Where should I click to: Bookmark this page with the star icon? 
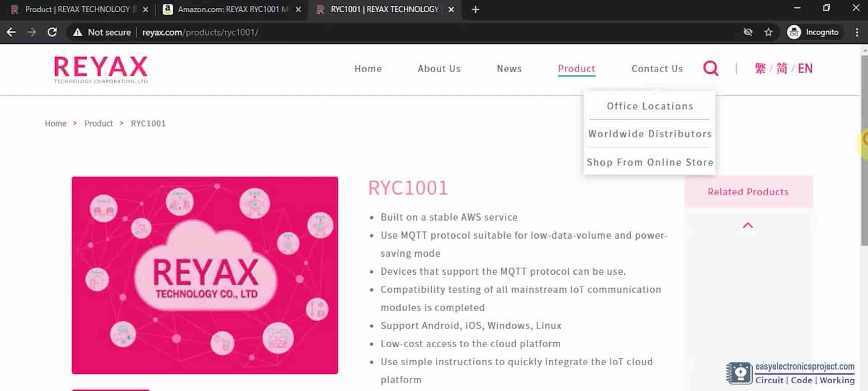769,32
